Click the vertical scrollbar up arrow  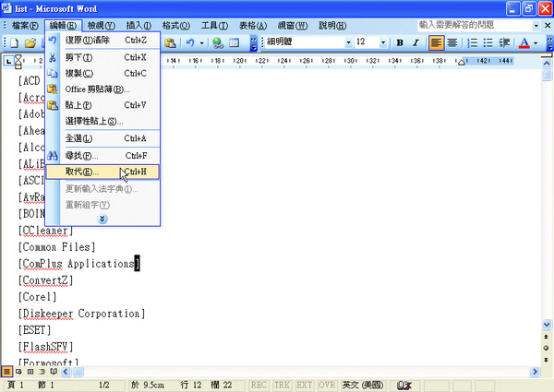point(547,63)
